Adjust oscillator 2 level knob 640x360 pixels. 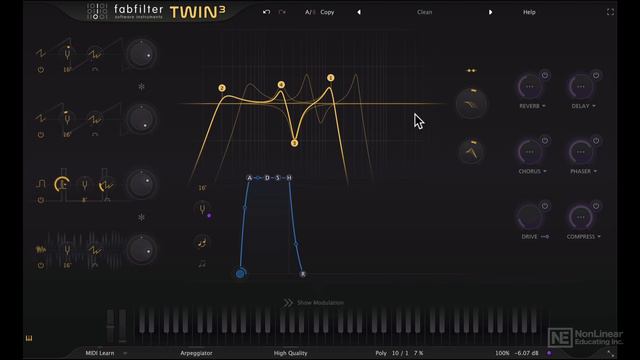[141, 120]
